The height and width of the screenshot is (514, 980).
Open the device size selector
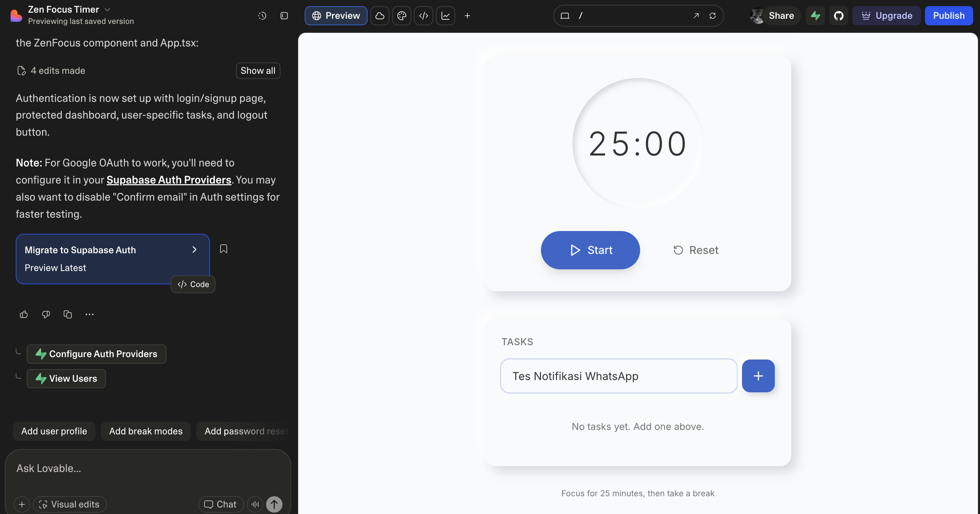[x=565, y=16]
